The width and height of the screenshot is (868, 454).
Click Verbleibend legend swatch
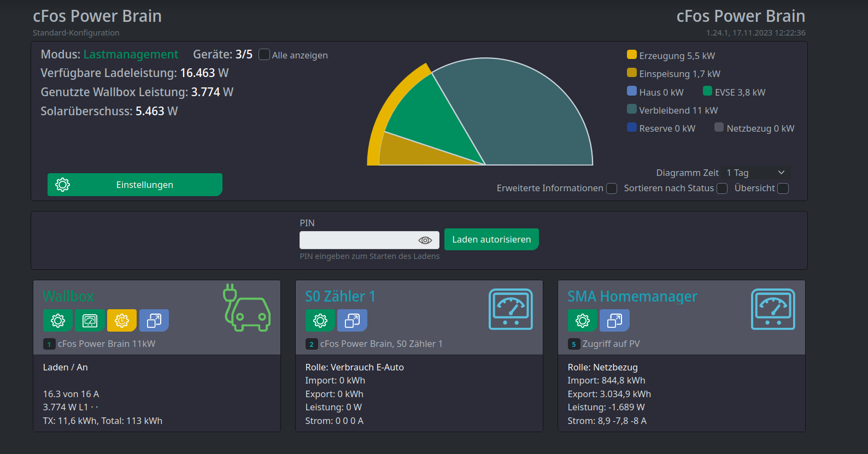(x=632, y=109)
